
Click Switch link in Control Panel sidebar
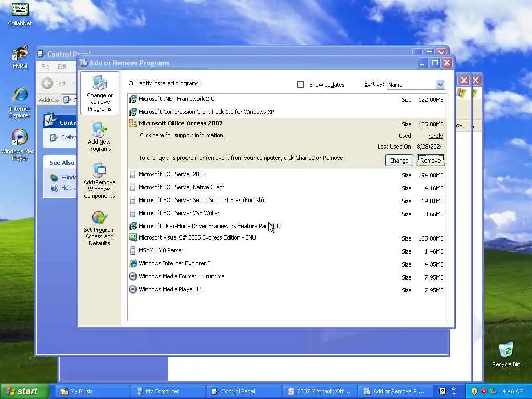pos(69,137)
